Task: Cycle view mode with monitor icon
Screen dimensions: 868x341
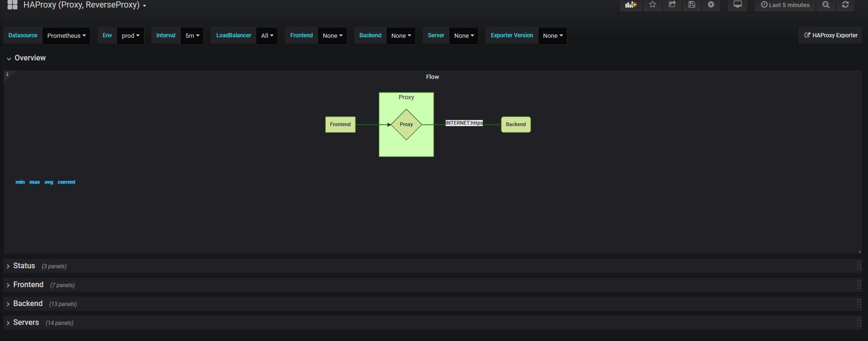Action: 738,5
